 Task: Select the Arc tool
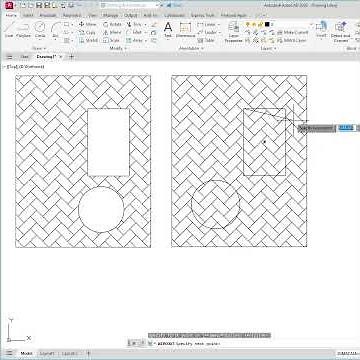coord(56,30)
